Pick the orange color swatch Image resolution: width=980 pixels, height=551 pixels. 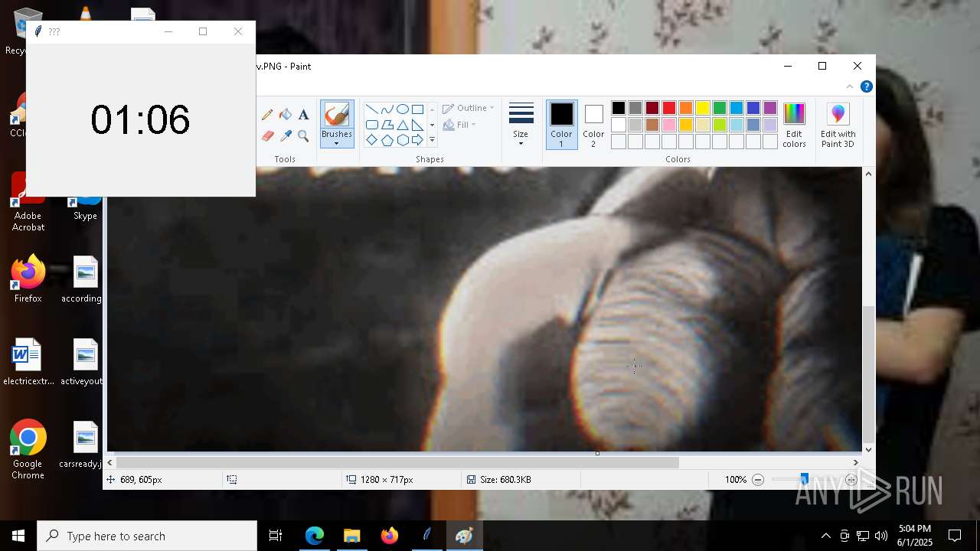(686, 108)
